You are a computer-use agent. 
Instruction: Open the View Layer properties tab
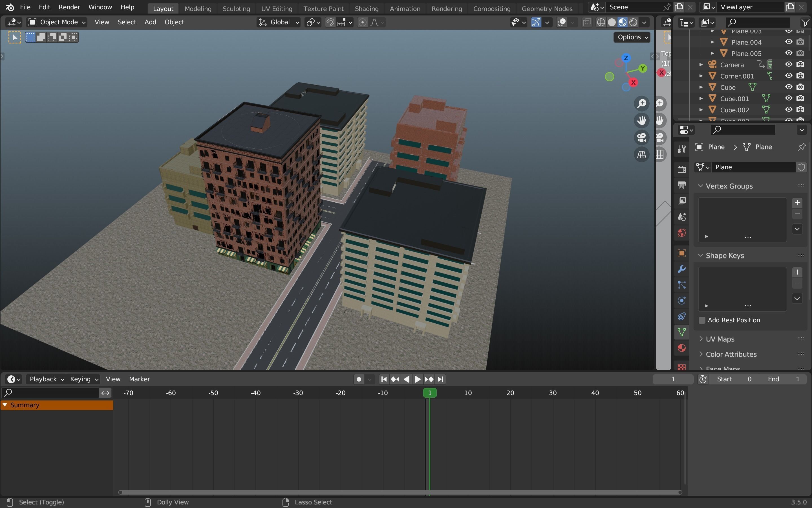(681, 201)
